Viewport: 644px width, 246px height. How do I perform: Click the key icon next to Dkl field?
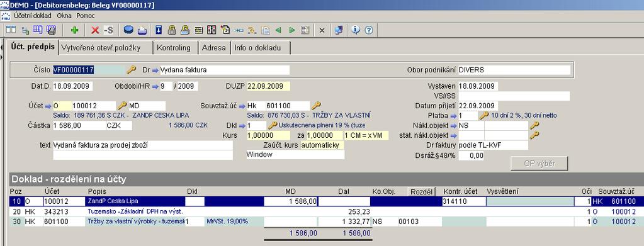pos(273,125)
